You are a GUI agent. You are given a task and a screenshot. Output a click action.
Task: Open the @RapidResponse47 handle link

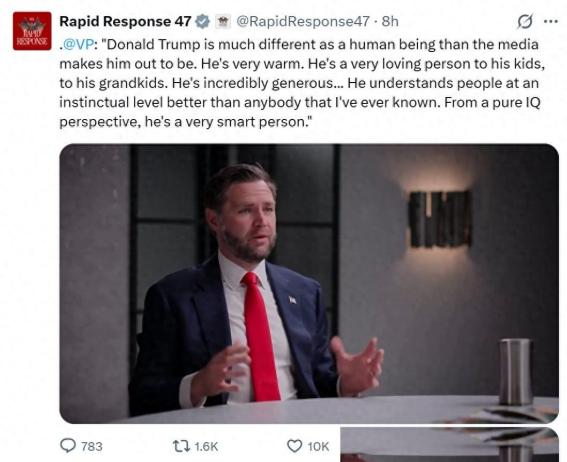[303, 21]
